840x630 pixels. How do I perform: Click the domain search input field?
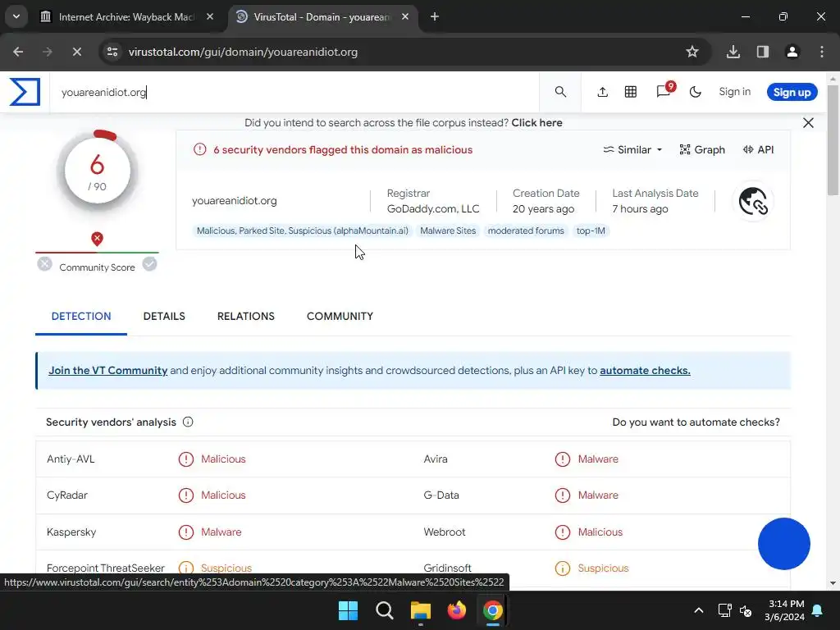point(294,92)
